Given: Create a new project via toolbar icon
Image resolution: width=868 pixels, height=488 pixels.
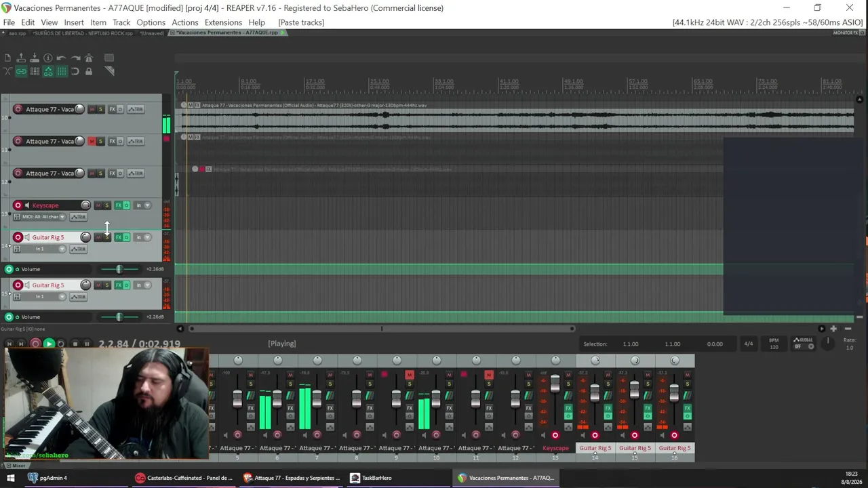Looking at the screenshot, I should click(x=7, y=58).
